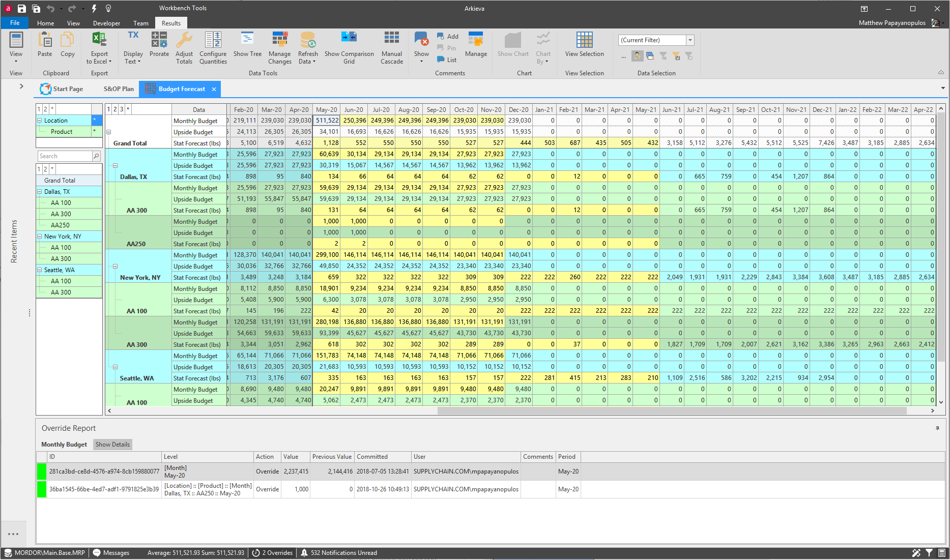This screenshot has height=560, width=950.
Task: Click the stacked windows filter icon
Action: point(650,56)
